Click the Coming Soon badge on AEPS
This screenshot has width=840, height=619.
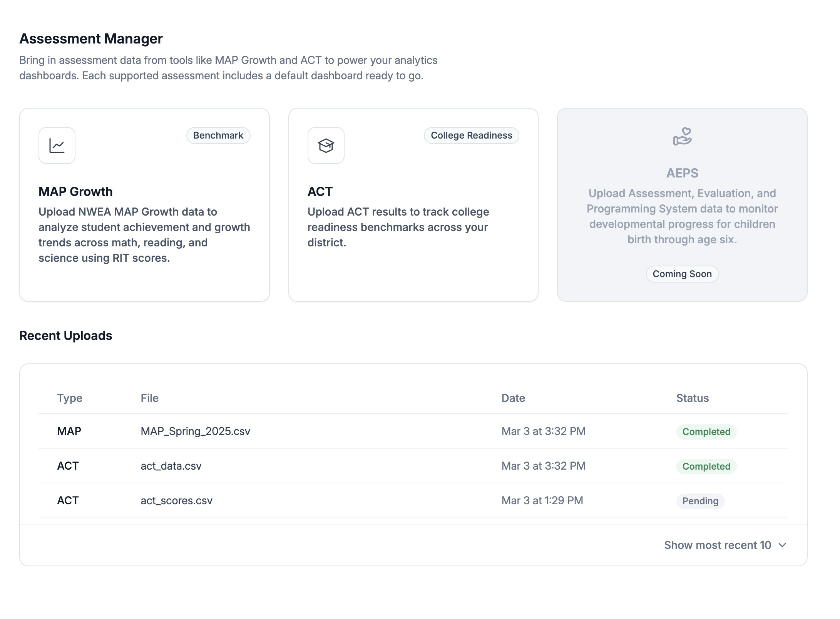tap(682, 274)
